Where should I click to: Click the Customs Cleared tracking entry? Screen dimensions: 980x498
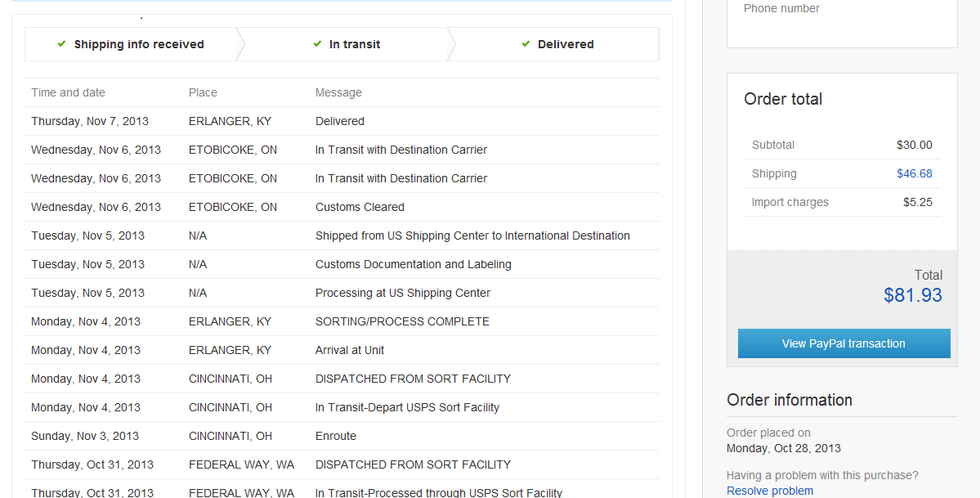[360, 207]
